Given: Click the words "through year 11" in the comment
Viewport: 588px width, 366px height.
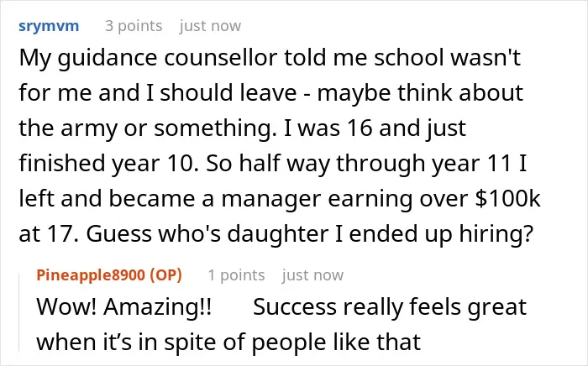Looking at the screenshot, I should click(423, 164).
